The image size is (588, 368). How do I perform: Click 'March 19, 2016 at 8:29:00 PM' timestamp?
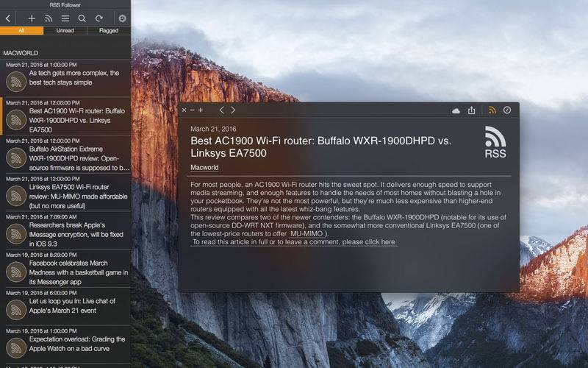pos(41,255)
